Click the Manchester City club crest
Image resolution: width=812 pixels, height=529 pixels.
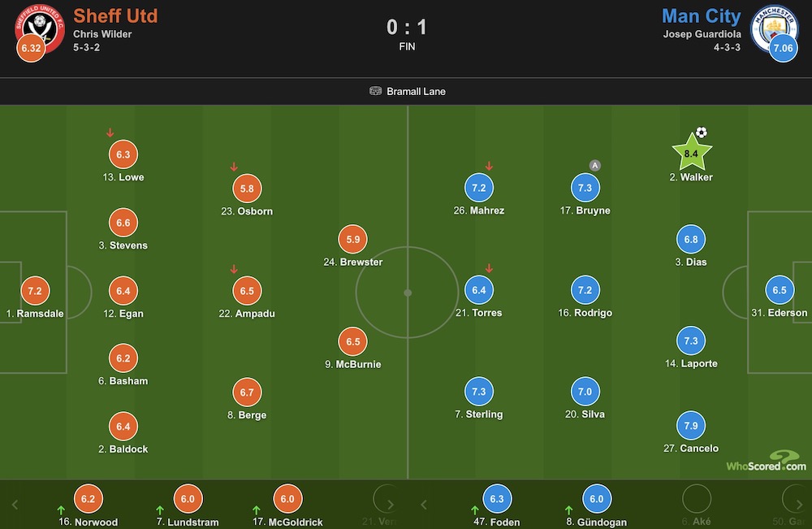pyautogui.click(x=775, y=28)
